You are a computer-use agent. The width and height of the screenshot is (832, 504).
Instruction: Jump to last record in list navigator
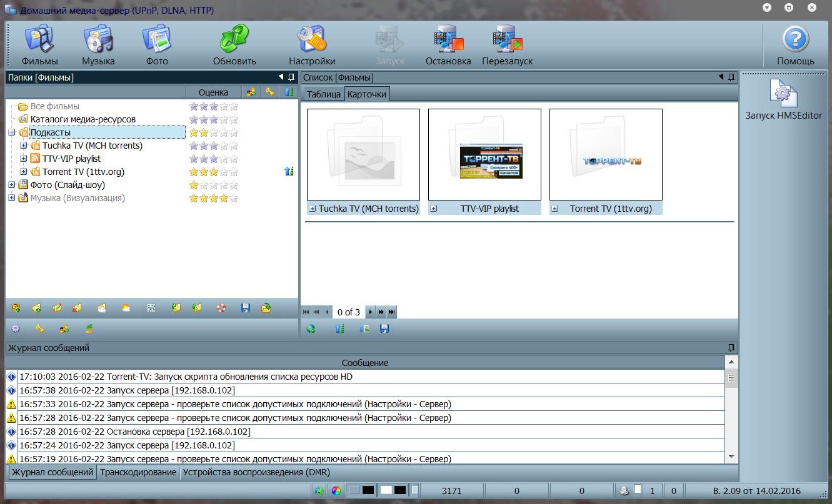392,312
